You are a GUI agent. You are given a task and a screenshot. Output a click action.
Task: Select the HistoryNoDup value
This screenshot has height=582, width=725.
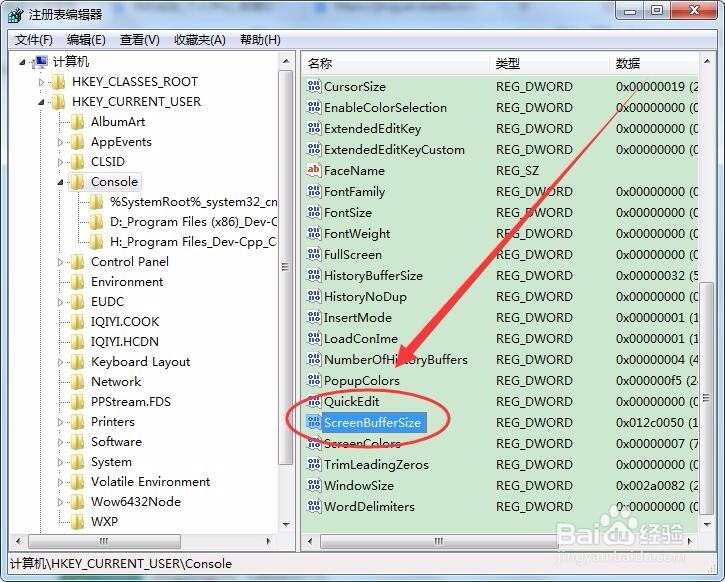365,296
